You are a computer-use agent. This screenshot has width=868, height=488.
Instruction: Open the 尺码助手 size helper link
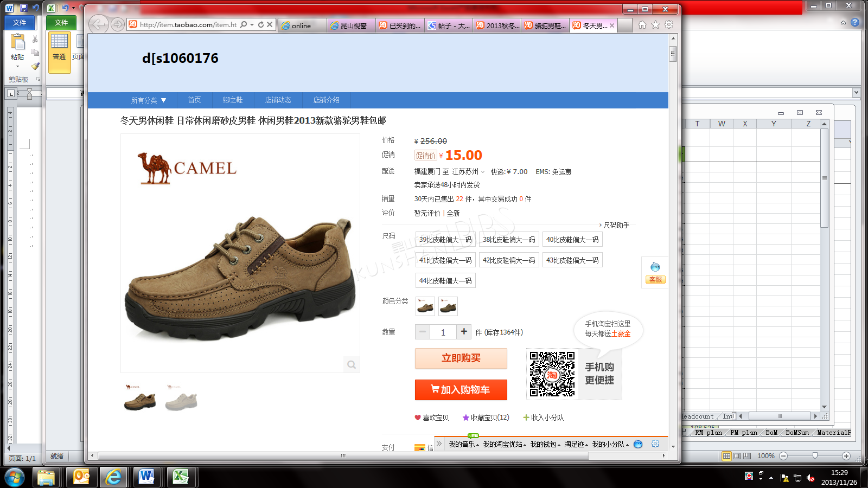615,225
